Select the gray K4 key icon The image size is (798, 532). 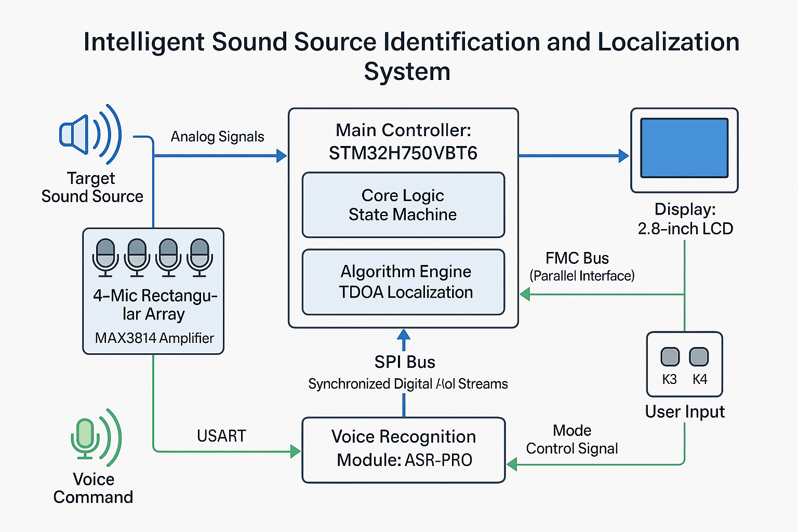point(699,357)
